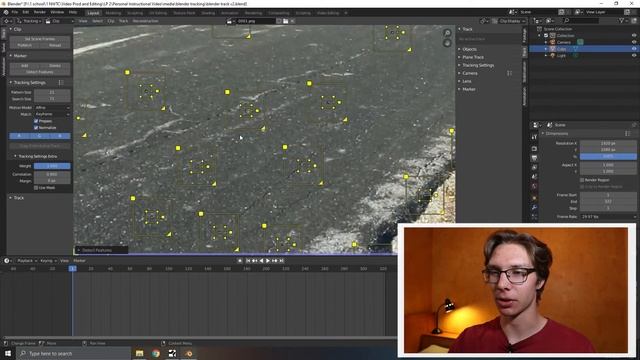
Task: Collapse the Tracking Settings panel
Action: [x=28, y=82]
